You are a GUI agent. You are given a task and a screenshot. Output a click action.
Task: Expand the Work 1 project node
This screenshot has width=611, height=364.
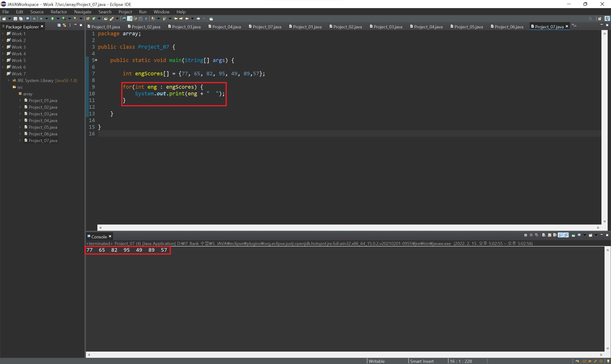[3, 34]
